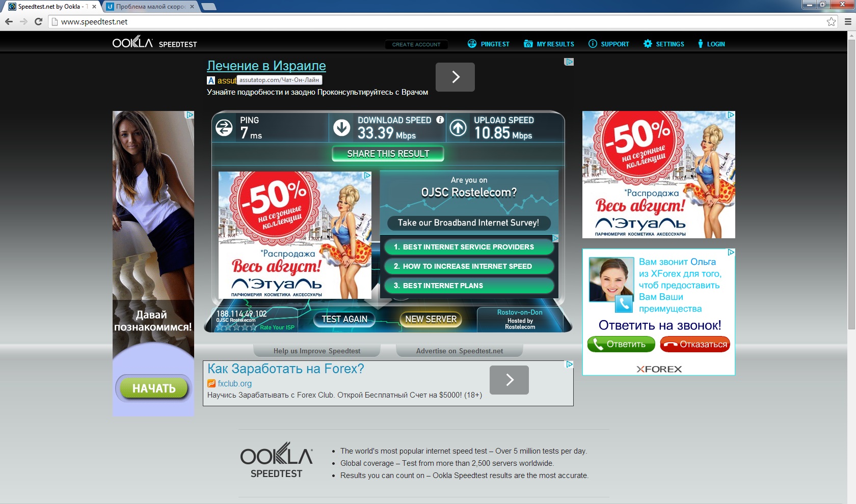Viewport: 856px width, 504px height.
Task: Click the Login person icon
Action: click(x=701, y=44)
